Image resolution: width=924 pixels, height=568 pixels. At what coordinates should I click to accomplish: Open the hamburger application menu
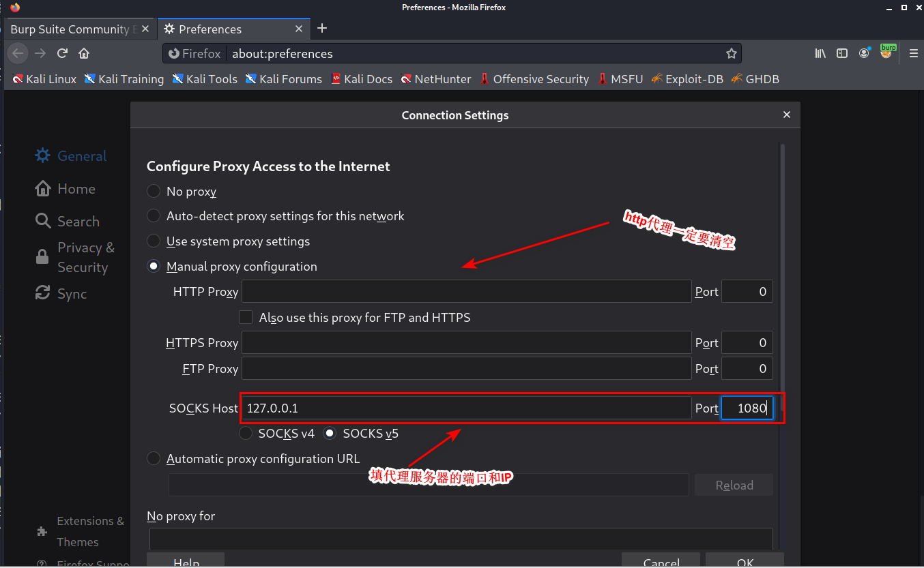(x=913, y=53)
